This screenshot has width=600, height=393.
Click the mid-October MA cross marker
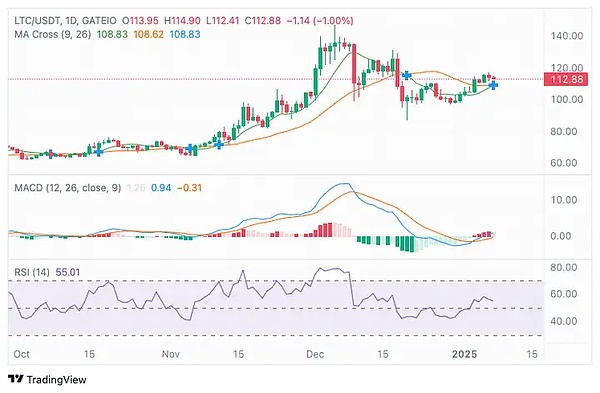[99, 152]
